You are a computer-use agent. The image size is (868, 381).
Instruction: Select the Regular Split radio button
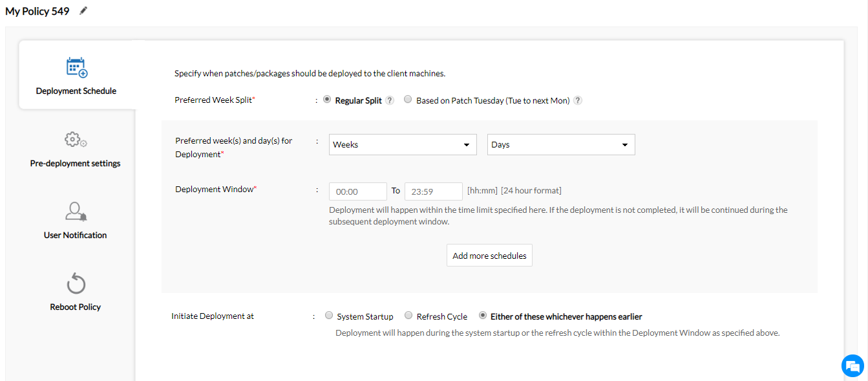tap(327, 100)
